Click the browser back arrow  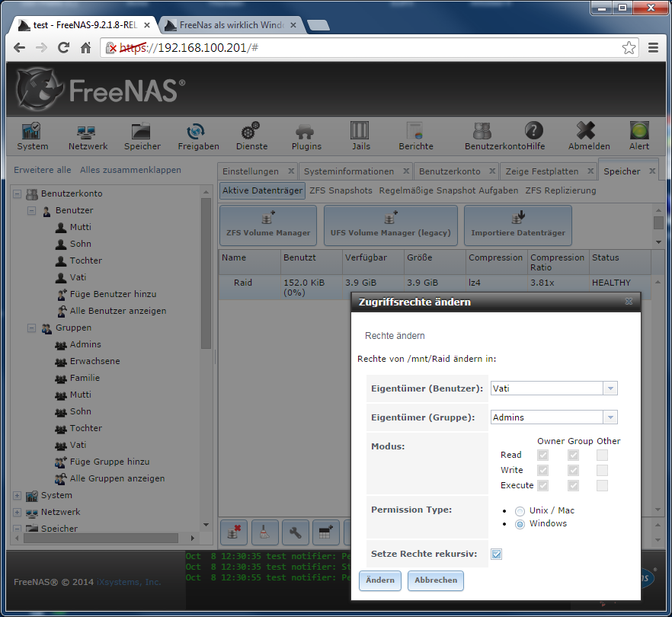click(19, 47)
